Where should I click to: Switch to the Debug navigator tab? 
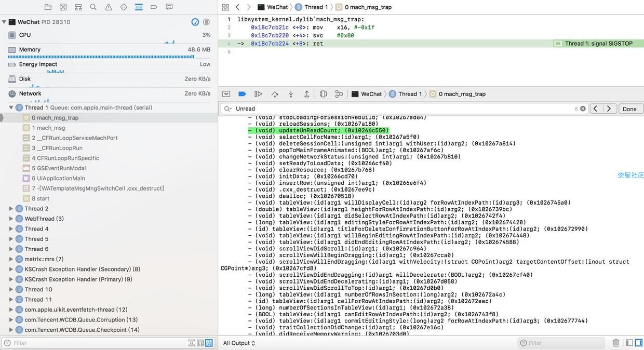139,7
